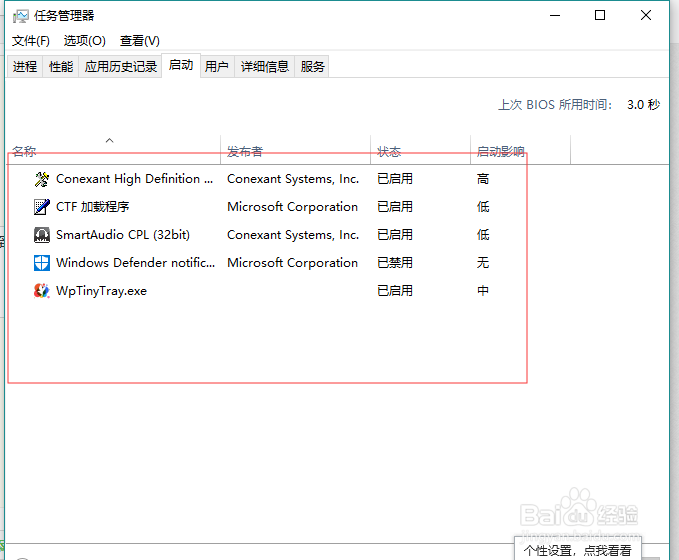The image size is (679, 560).
Task: Click 低 impact for CTF 加载程序
Action: pos(483,207)
